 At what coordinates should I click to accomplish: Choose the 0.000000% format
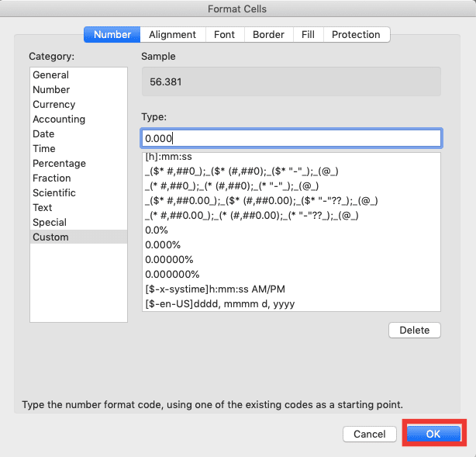pyautogui.click(x=291, y=275)
